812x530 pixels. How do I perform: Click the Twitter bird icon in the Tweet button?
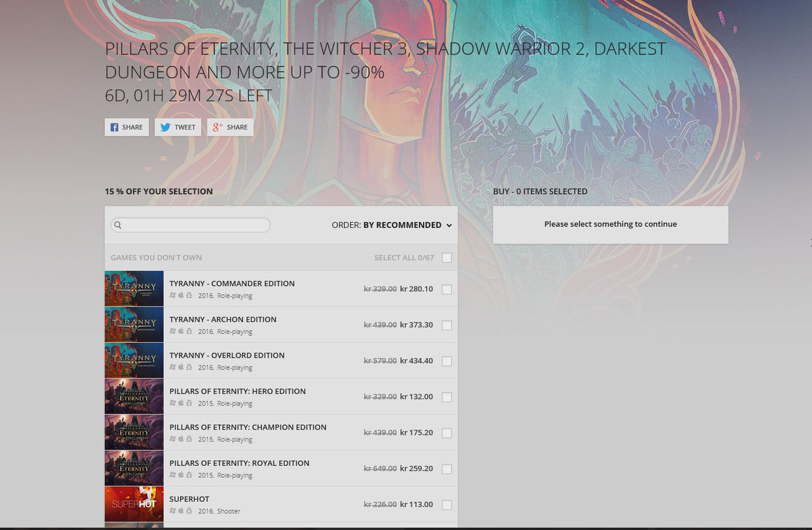click(165, 127)
